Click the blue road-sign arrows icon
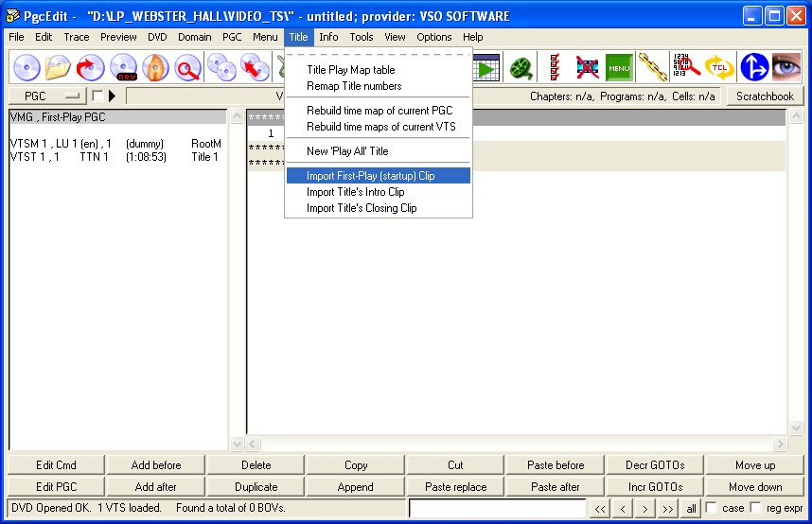Viewport: 812px width, 524px height. point(753,67)
